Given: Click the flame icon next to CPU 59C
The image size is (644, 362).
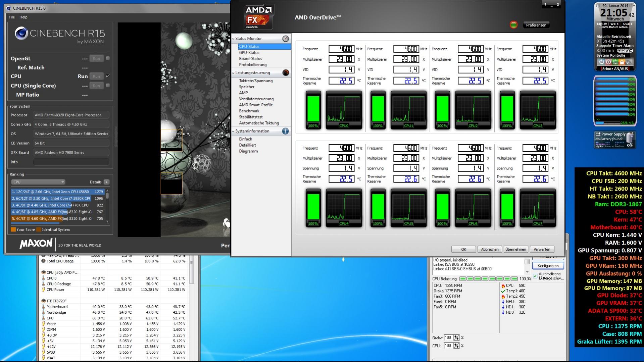Looking at the screenshot, I should [x=503, y=286].
